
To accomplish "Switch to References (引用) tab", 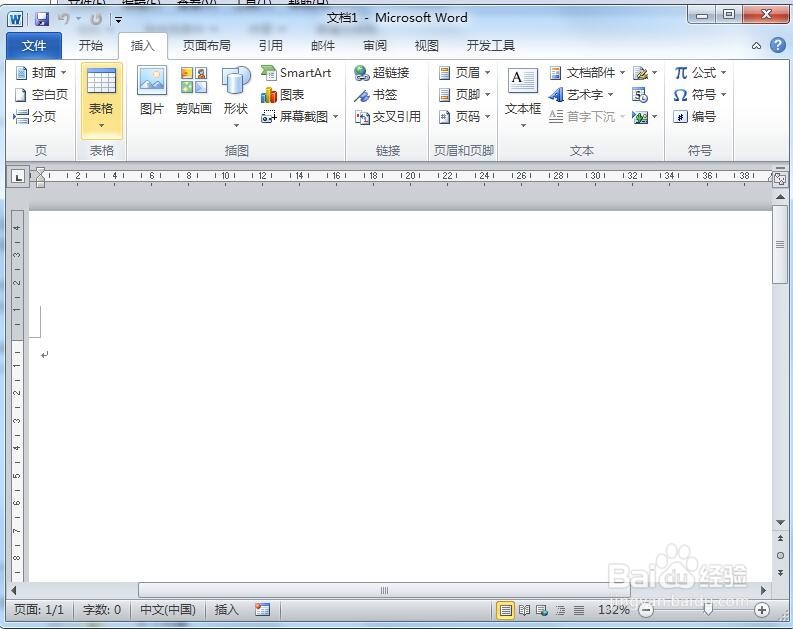I will point(271,46).
